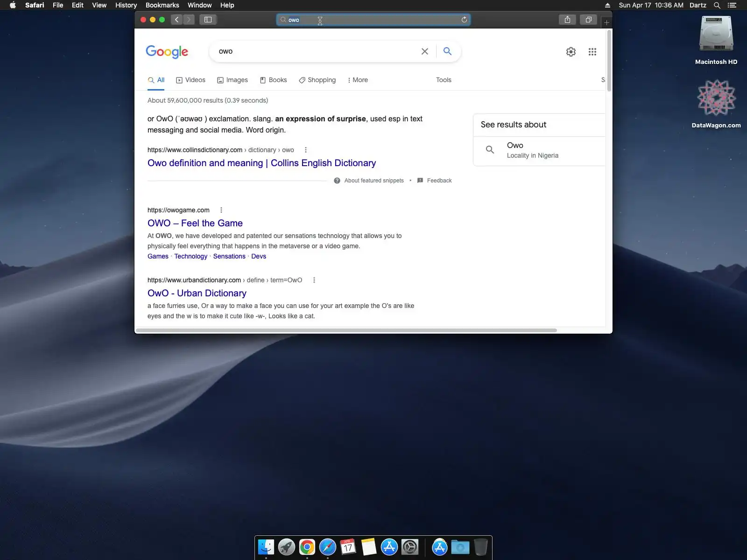747x560 pixels.
Task: Open the History menu
Action: pos(126,5)
